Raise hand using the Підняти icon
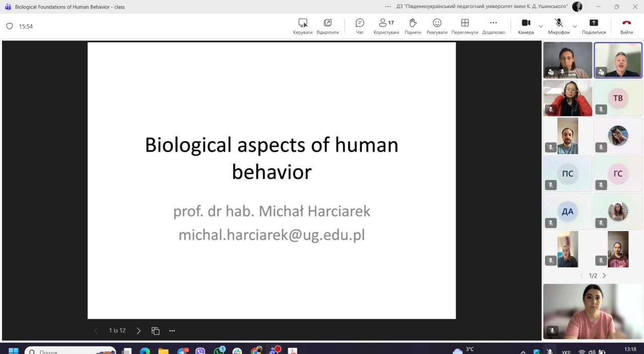Viewport: 644px width, 354px height. pos(413,23)
